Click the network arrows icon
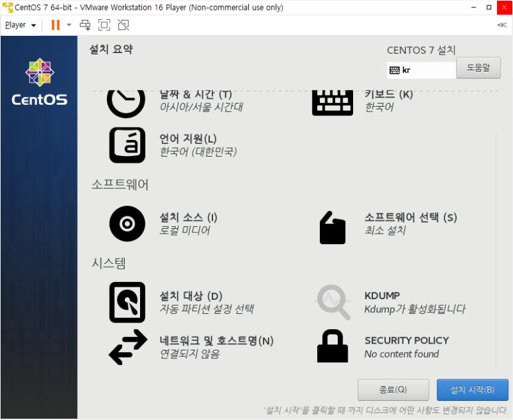Viewport: 513px width, 420px height. coord(128,347)
